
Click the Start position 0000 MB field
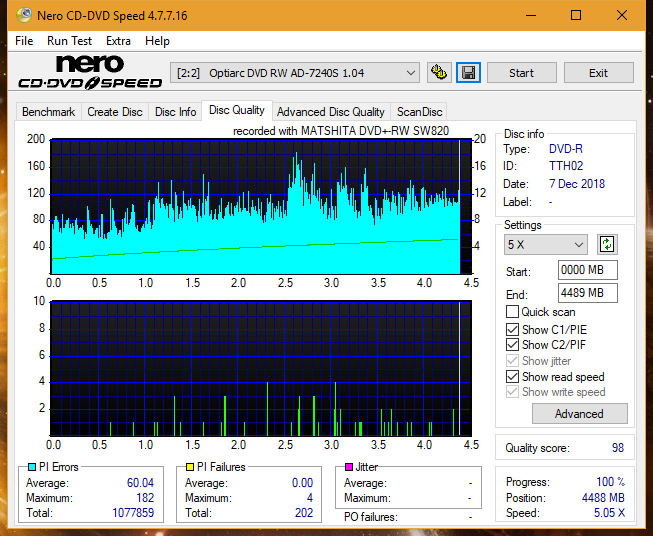588,270
